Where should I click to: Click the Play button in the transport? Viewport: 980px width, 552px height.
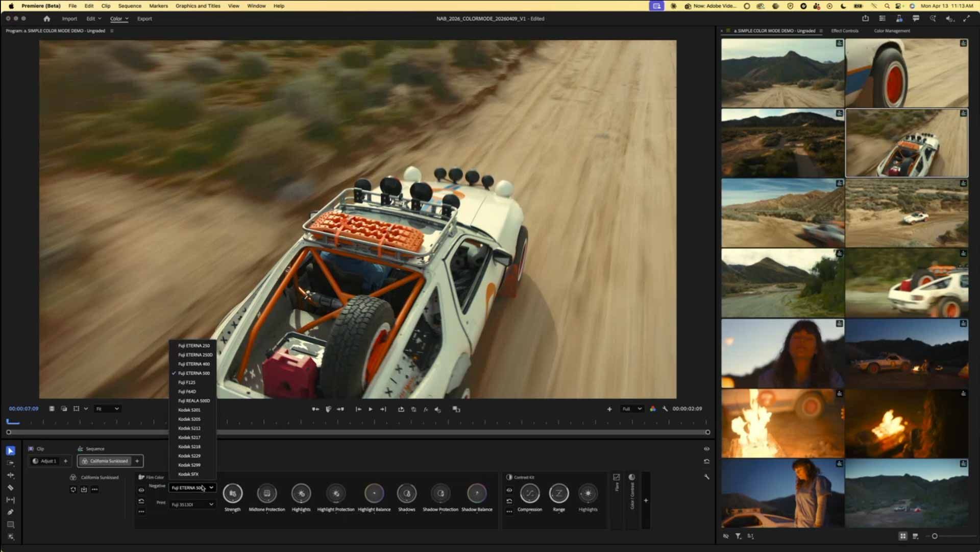[371, 409]
